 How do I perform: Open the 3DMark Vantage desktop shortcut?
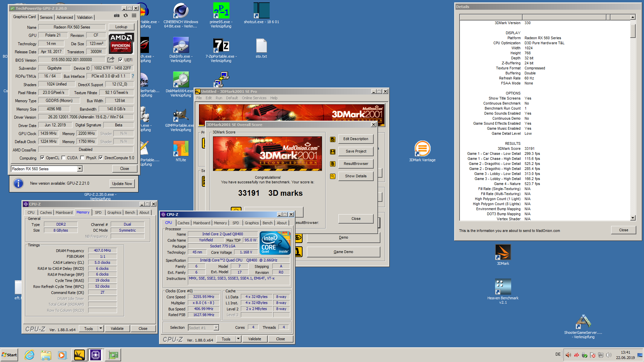click(422, 151)
